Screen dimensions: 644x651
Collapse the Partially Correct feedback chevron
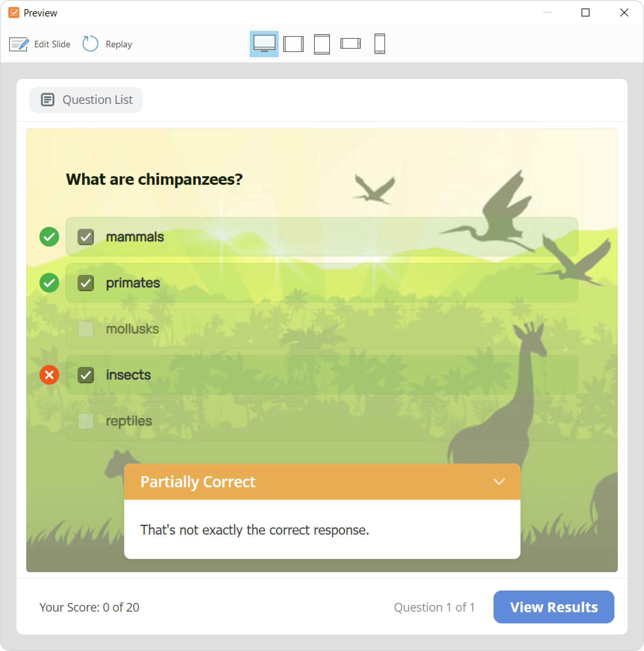[x=499, y=482]
